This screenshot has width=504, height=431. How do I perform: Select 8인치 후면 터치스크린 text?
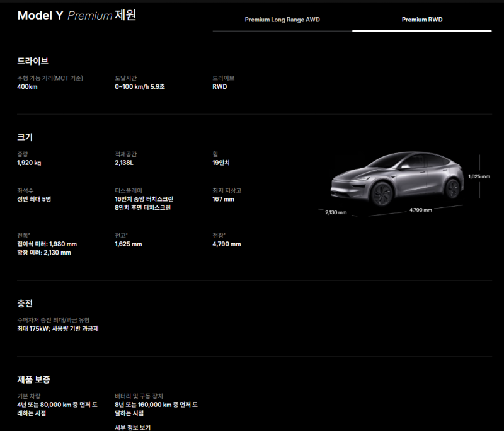point(143,208)
